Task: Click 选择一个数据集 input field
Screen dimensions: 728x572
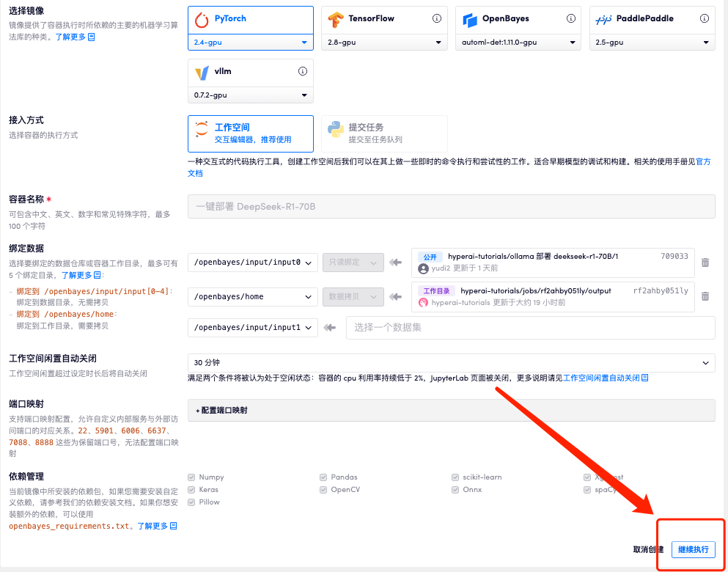Action: click(x=531, y=328)
